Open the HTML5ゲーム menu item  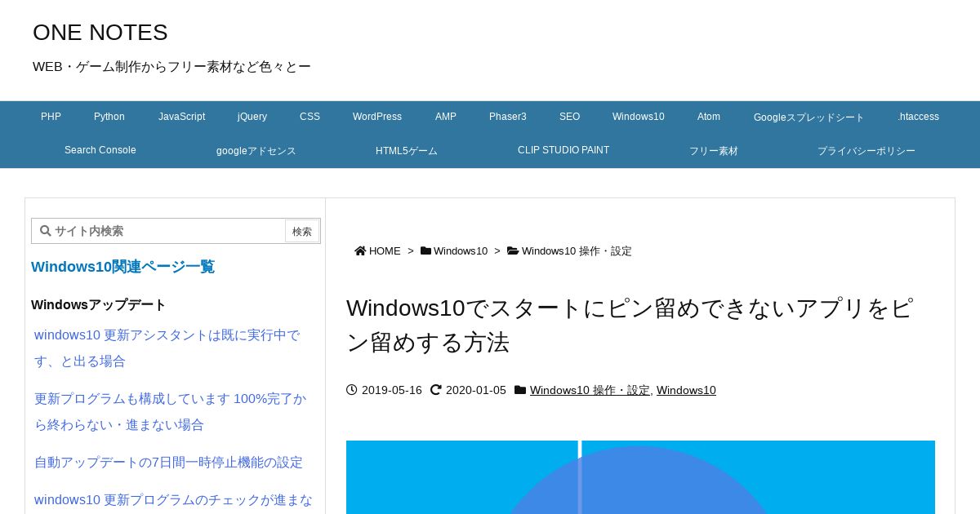(x=407, y=151)
